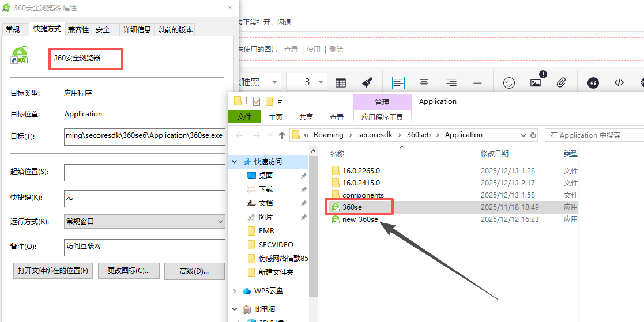Click the 更改图标(C)... button
Screen dimensions: 644x322
click(129, 271)
